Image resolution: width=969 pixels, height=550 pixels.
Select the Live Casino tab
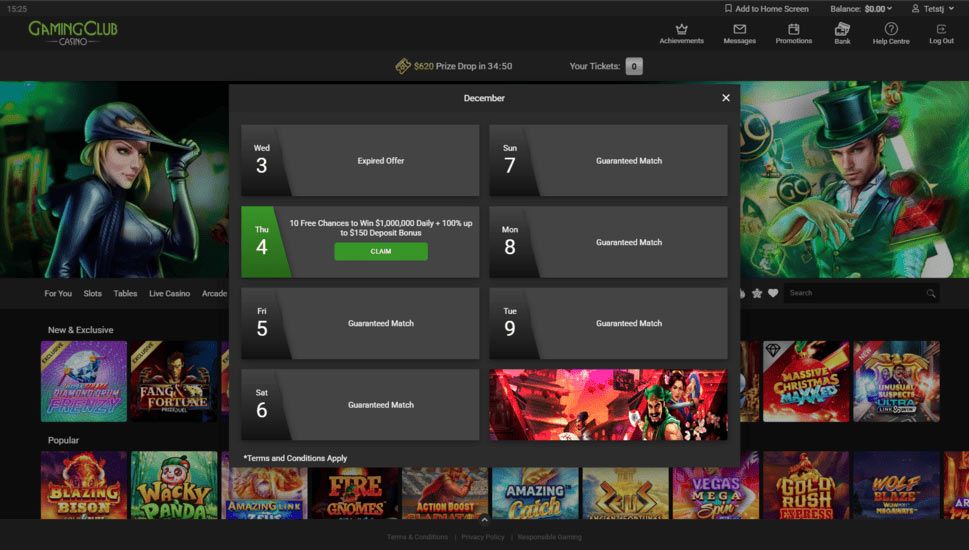[x=169, y=294]
